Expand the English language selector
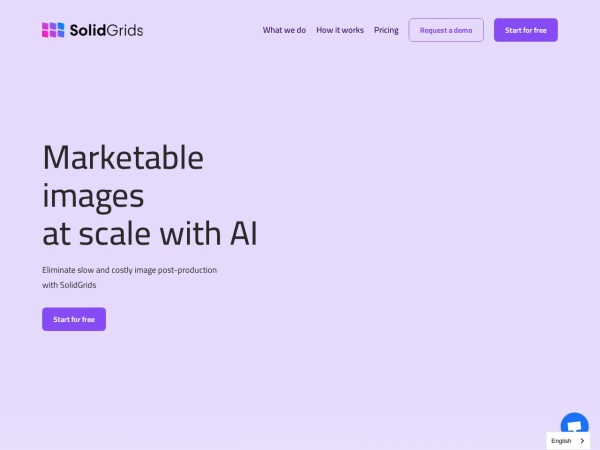The height and width of the screenshot is (450, 600). [568, 441]
